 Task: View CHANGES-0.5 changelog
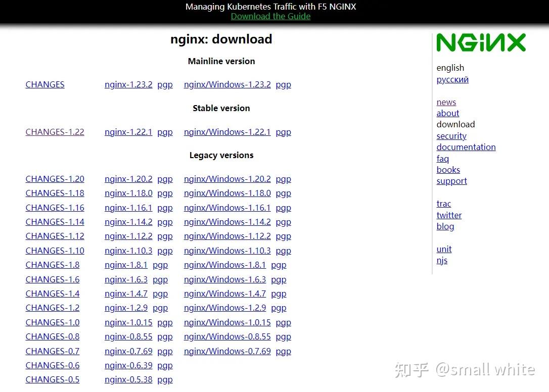[52, 379]
